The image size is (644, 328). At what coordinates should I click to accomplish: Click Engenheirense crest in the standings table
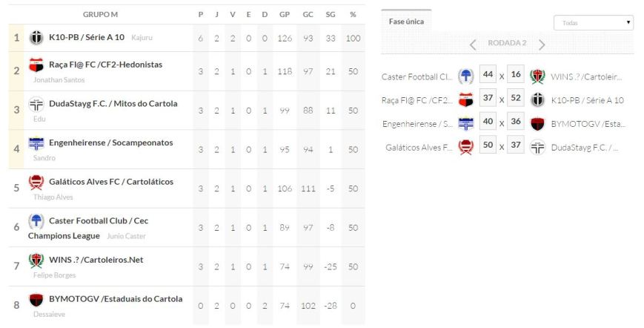coord(36,142)
